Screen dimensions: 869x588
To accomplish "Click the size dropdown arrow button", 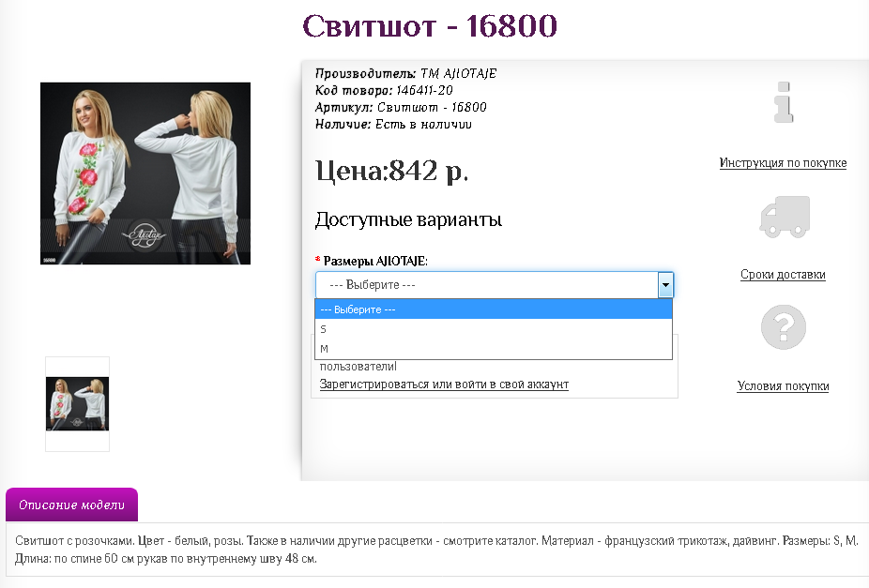I will (x=664, y=285).
